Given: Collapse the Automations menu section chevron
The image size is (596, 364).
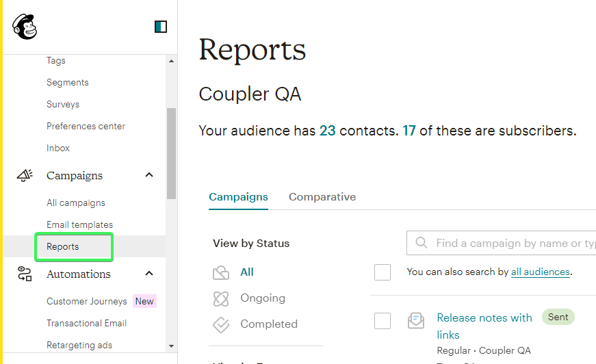Looking at the screenshot, I should (149, 273).
